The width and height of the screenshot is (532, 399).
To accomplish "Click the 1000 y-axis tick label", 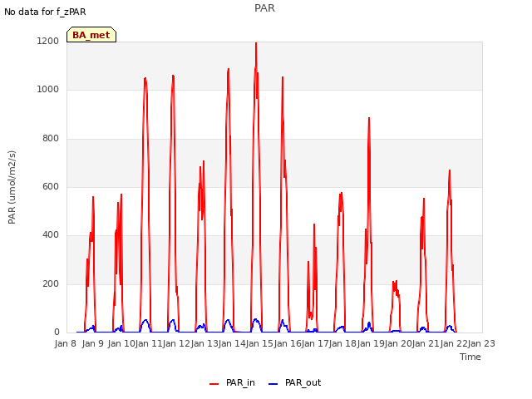I will [48, 90].
